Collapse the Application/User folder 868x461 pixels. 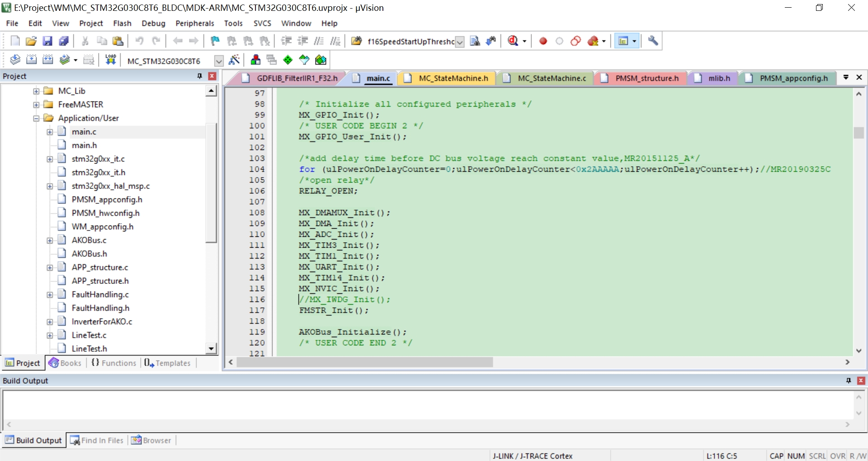point(36,118)
